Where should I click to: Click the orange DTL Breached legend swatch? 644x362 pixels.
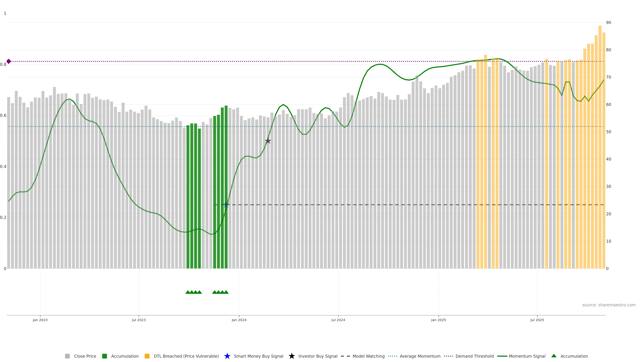147,356
